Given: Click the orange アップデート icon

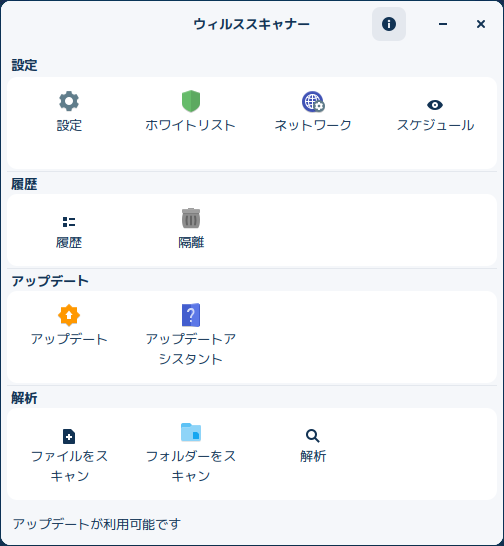Looking at the screenshot, I should [69, 315].
